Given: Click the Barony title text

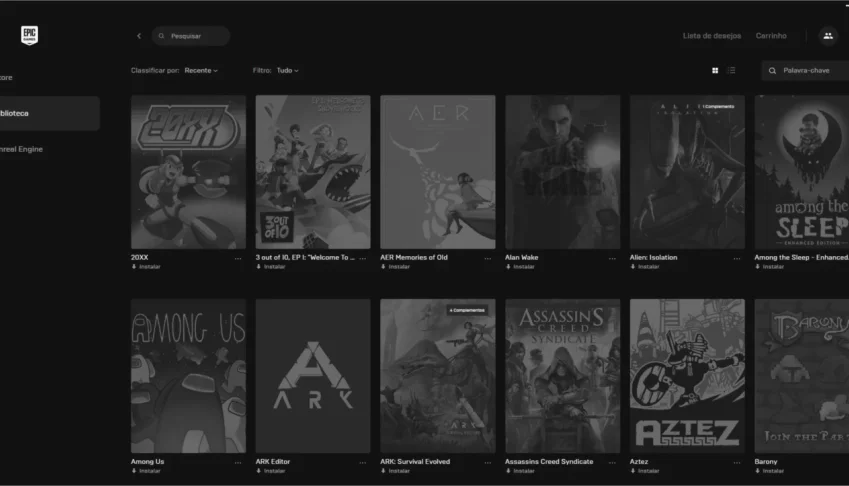Looking at the screenshot, I should 766,462.
